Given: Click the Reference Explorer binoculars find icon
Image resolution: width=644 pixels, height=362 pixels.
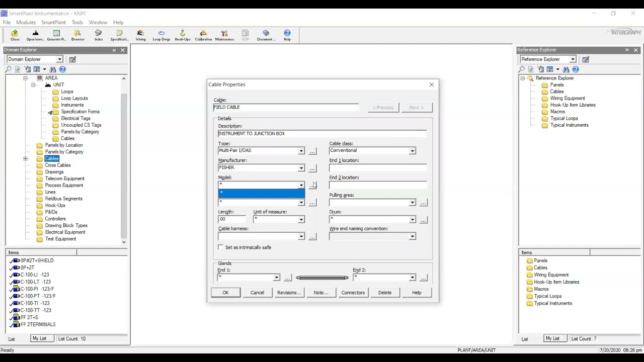Looking at the screenshot, I should click(566, 69).
